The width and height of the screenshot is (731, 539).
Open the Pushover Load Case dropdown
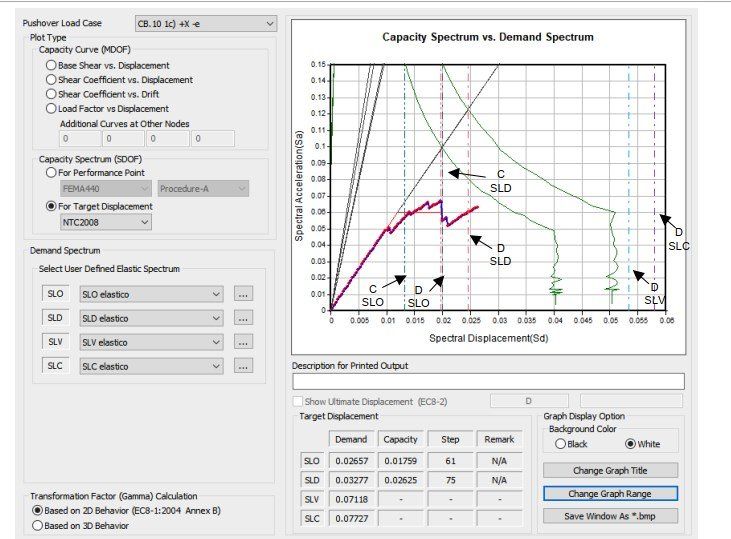[x=206, y=24]
